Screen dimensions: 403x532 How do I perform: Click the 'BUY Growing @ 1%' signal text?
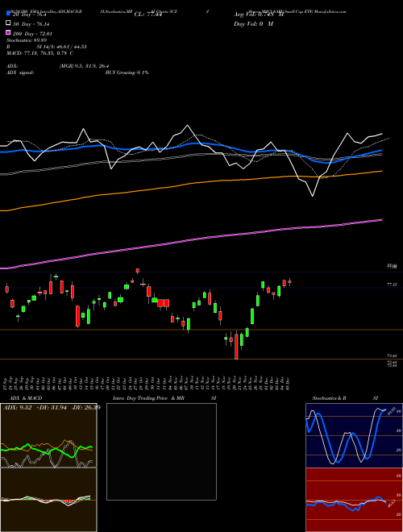[x=127, y=73]
